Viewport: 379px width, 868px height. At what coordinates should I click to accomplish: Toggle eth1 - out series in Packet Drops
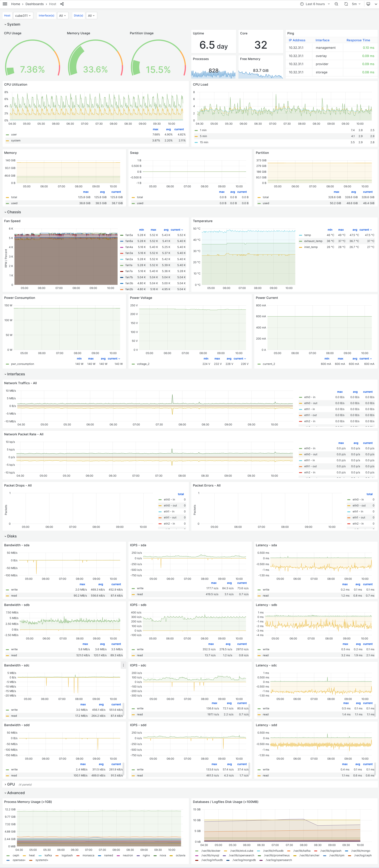click(x=170, y=518)
